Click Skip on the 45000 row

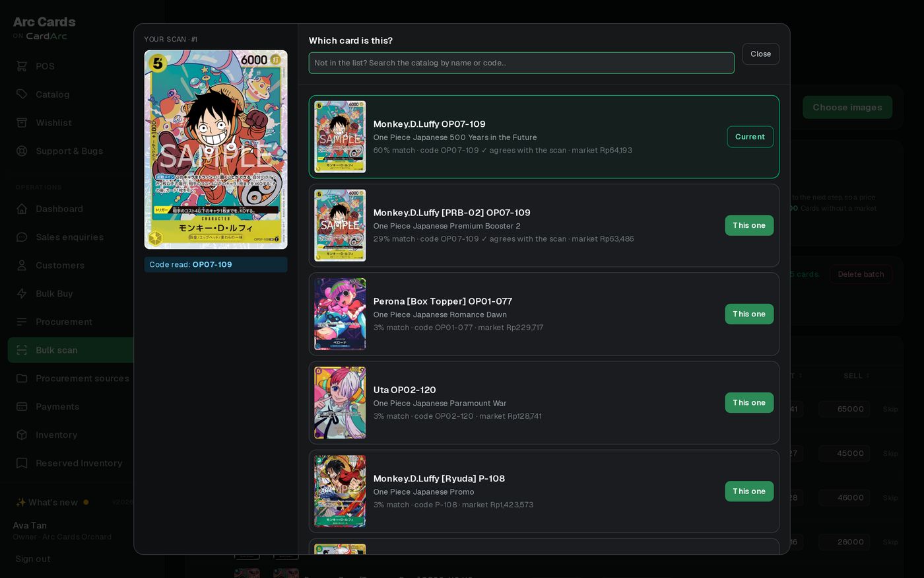890,453
